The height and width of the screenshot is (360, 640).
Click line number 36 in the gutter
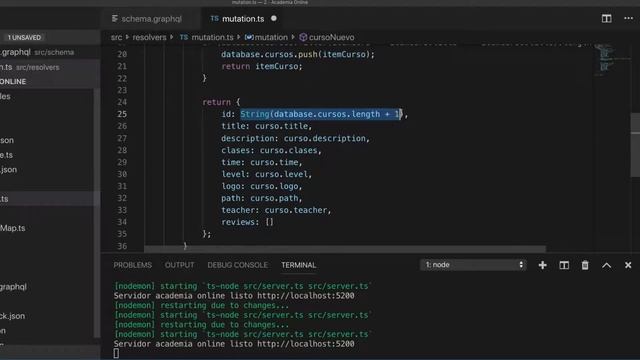tap(122, 246)
